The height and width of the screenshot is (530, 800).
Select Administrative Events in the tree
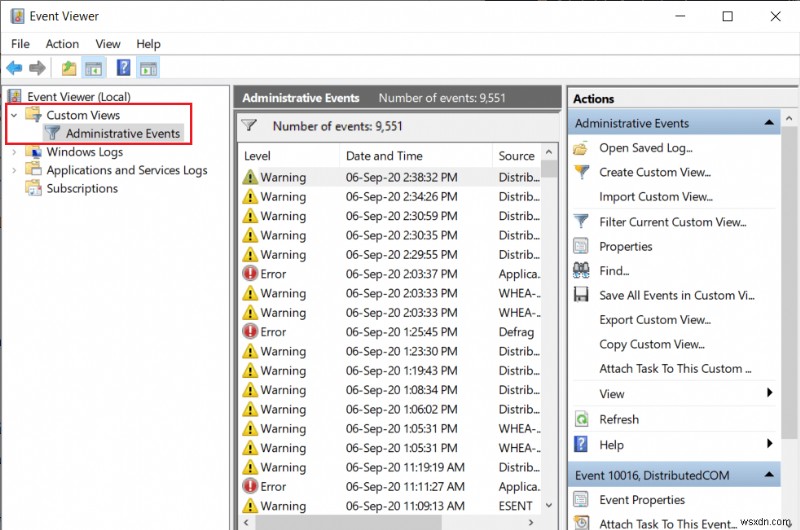coord(123,133)
